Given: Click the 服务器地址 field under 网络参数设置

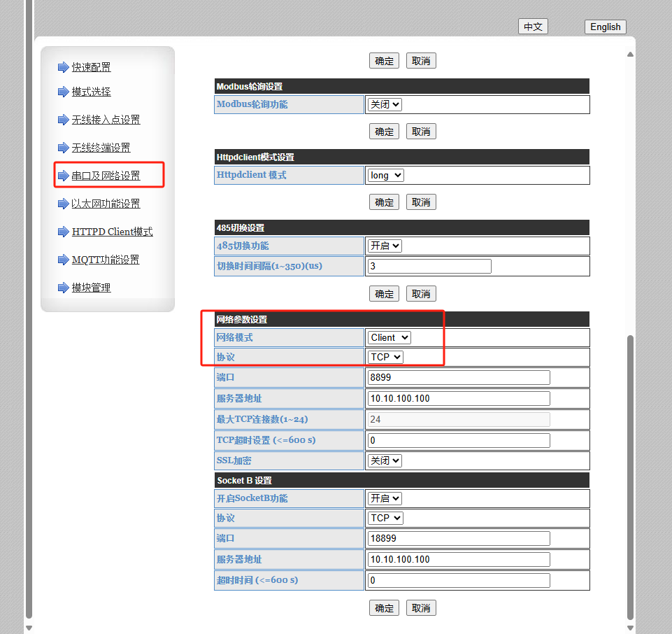Looking at the screenshot, I should click(458, 398).
